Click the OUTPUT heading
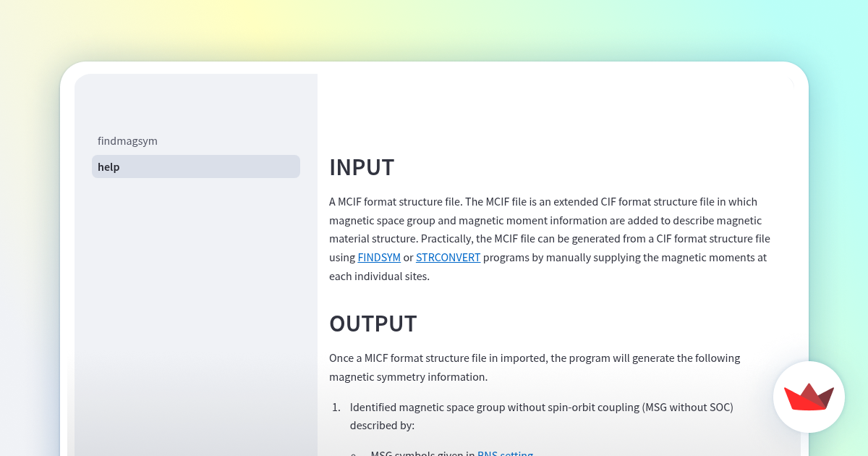The image size is (868, 456). pyautogui.click(x=373, y=324)
